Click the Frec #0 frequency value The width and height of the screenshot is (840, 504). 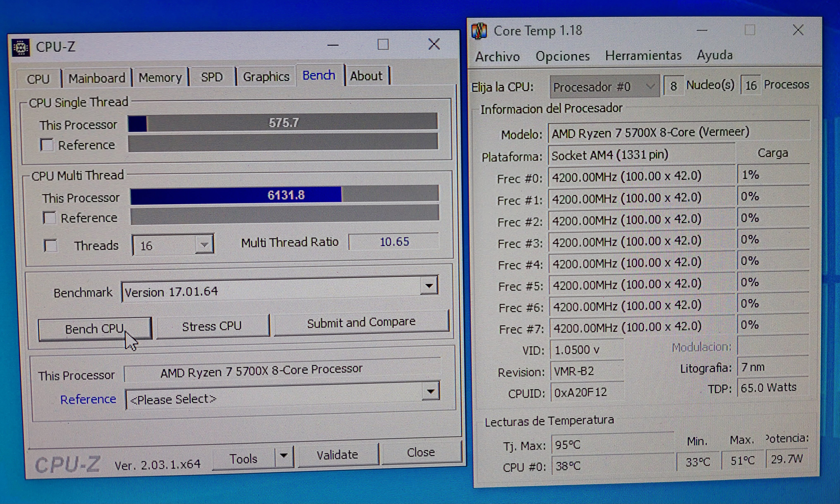[x=642, y=176]
